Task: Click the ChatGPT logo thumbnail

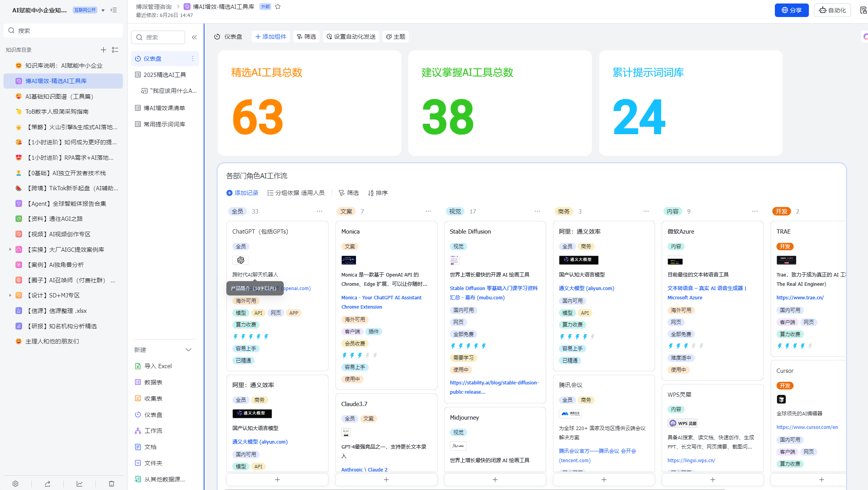Action: [x=240, y=260]
